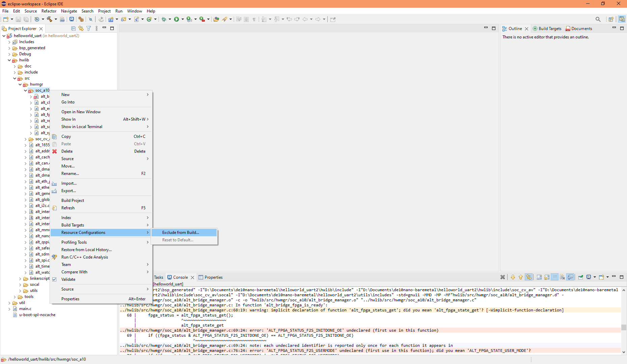The height and width of the screenshot is (364, 627).
Task: Enable scroll lock in the Console
Action: [547, 277]
